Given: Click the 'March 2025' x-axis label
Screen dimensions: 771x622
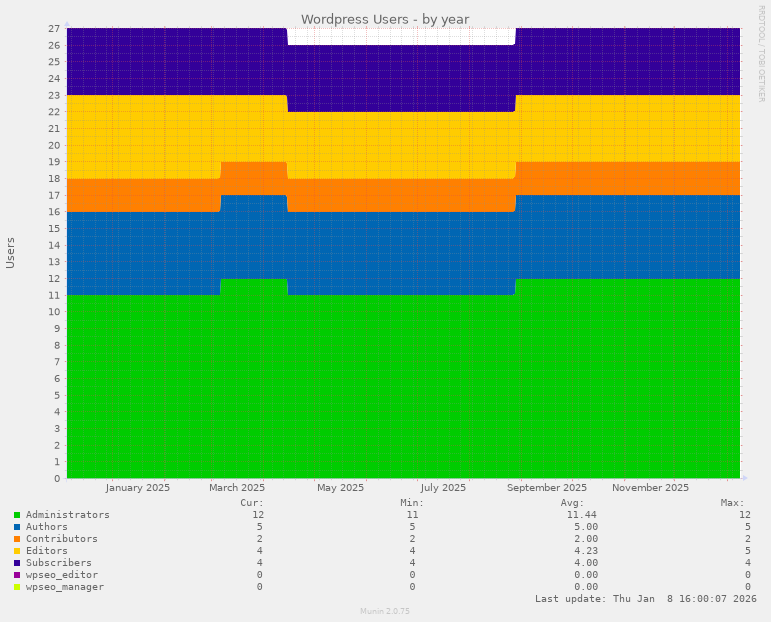Looking at the screenshot, I should (x=237, y=488).
